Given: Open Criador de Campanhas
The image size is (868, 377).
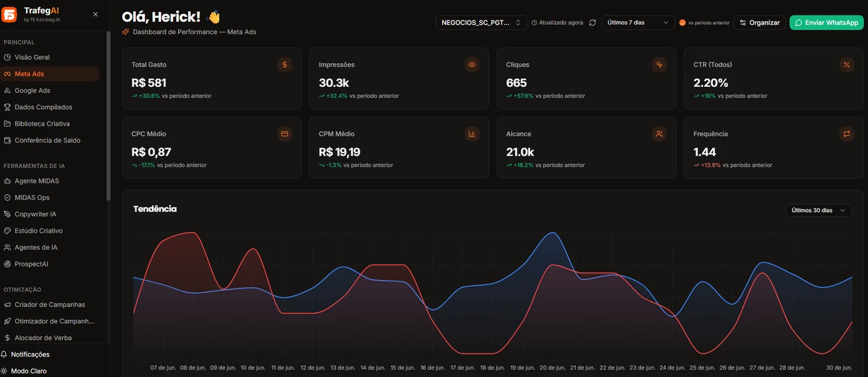Looking at the screenshot, I should (x=50, y=304).
